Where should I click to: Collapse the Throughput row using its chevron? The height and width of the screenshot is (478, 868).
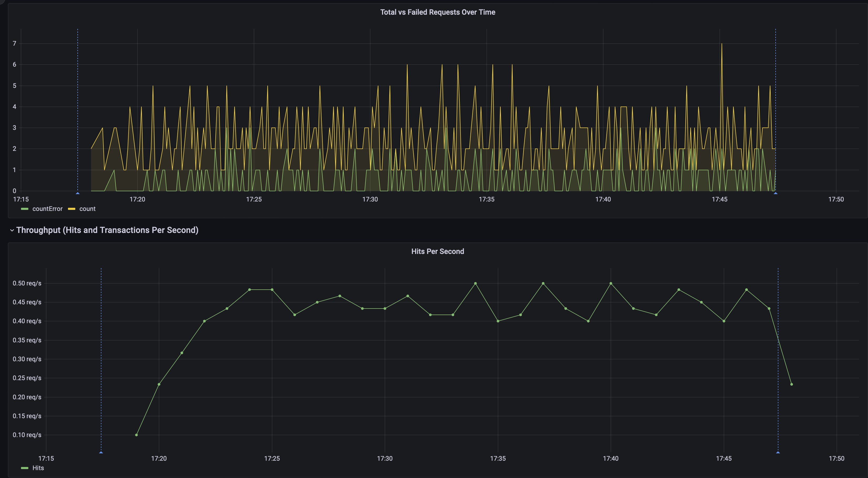12,230
